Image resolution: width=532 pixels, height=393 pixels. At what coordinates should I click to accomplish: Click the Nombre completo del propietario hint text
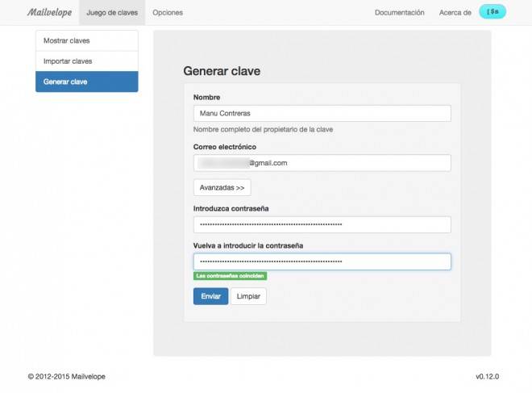[263, 129]
